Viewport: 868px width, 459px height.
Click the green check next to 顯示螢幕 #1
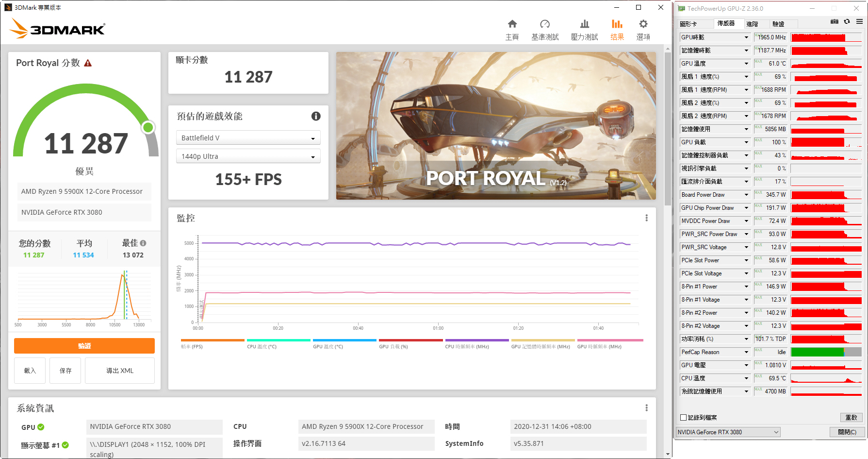click(66, 445)
